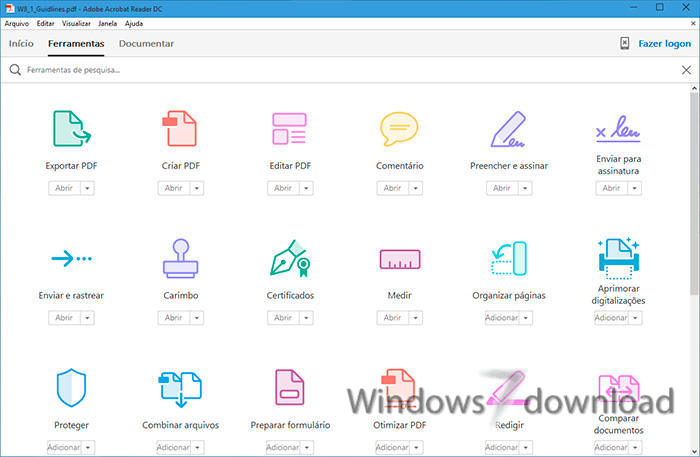Expand the dropdown arrow under Exportar PDF
The image size is (700, 457).
(x=87, y=188)
